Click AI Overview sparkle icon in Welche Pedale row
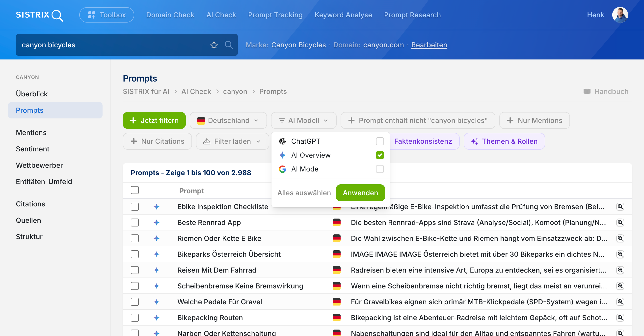This screenshot has height=336, width=644. (x=157, y=302)
